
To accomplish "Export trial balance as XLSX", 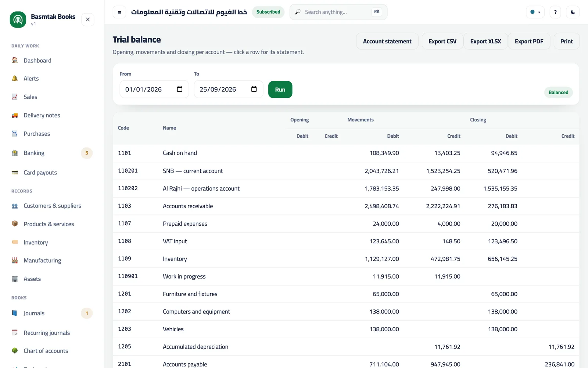I will click(x=485, y=41).
